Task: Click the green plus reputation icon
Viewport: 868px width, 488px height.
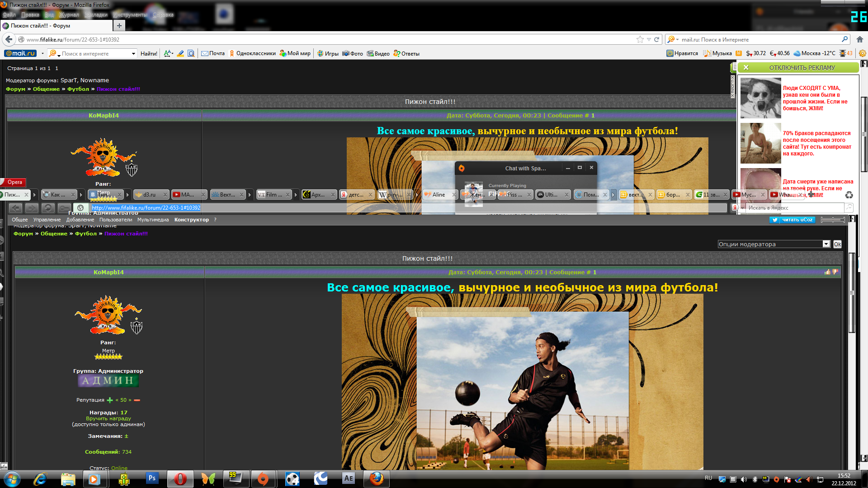Action: 110,400
